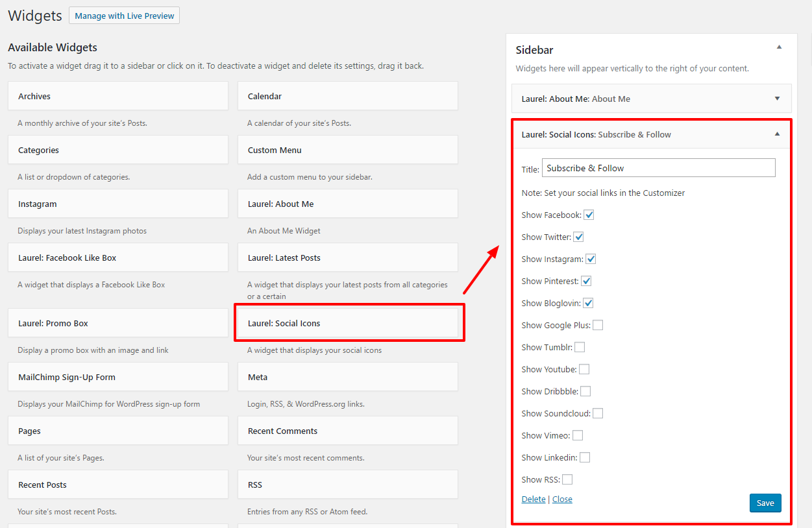812x528 pixels.
Task: Click the Save button
Action: 765,503
